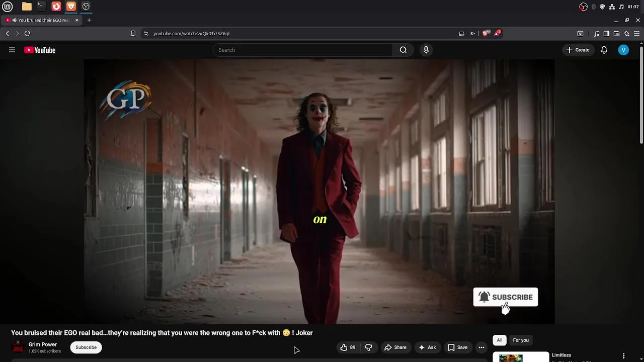Like the video with thumbs up
Viewport: 644px width, 362px height.
click(x=348, y=347)
